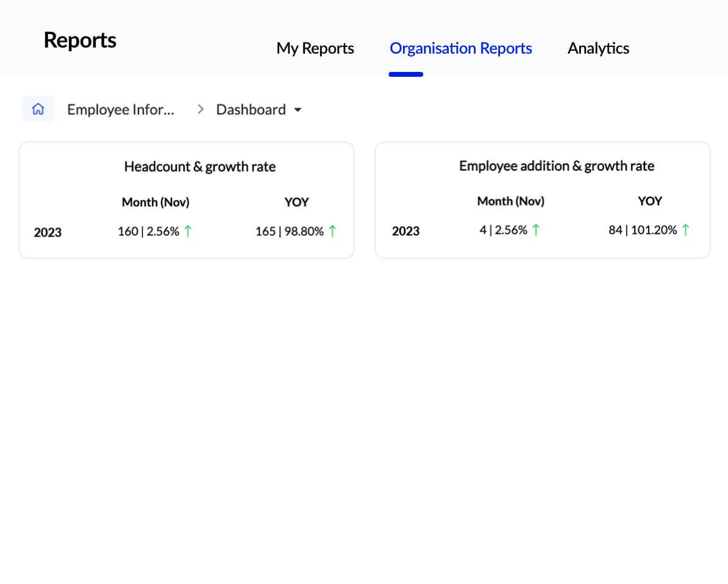
Task: Click the up arrow beside 4 | 2.56% employee addition
Action: pyautogui.click(x=536, y=230)
